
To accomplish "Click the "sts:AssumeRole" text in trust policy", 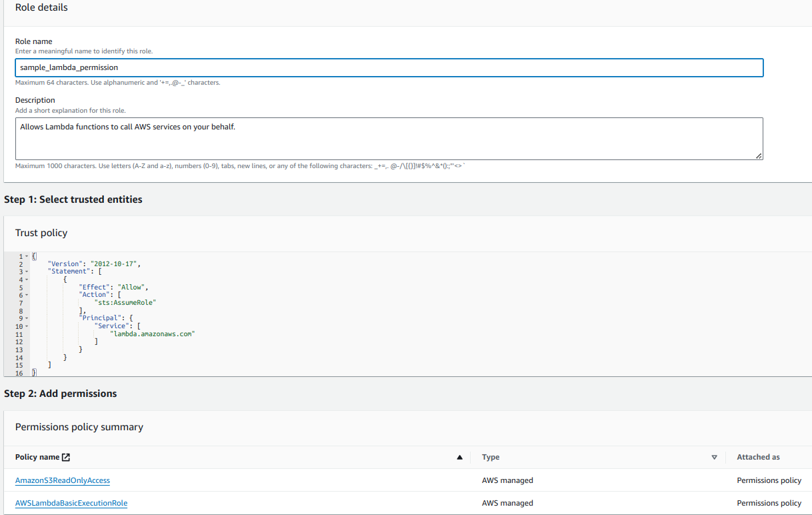I will pyautogui.click(x=125, y=303).
